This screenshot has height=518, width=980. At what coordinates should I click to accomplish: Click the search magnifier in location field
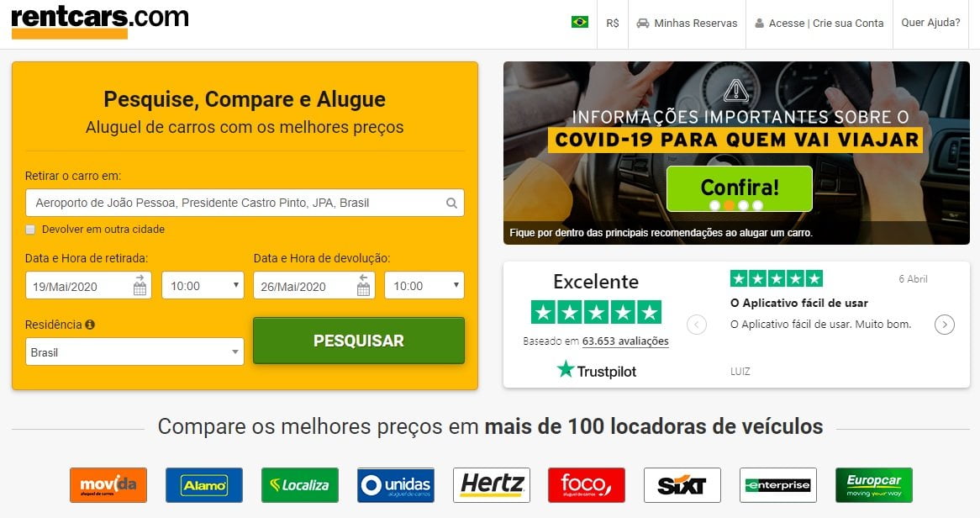tap(451, 203)
